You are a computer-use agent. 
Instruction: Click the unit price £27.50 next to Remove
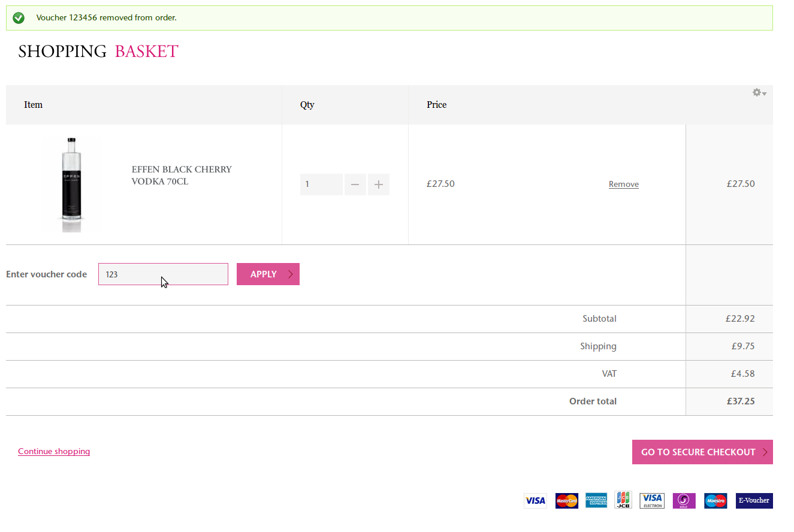(x=440, y=184)
